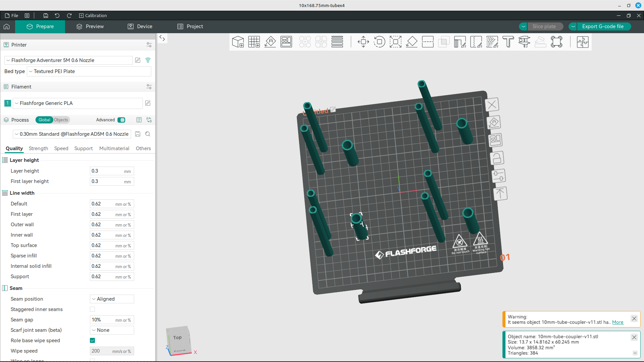The height and width of the screenshot is (362, 644).
Task: Click the Layer height input field
Action: (112, 171)
